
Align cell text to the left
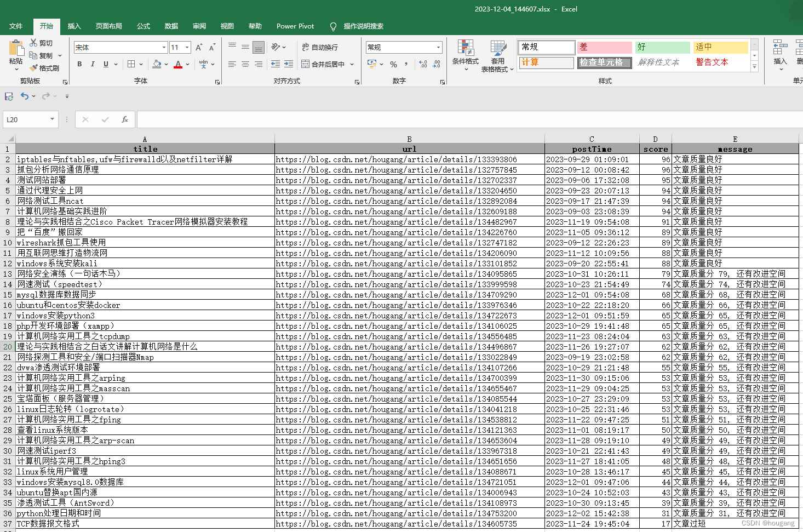point(232,64)
